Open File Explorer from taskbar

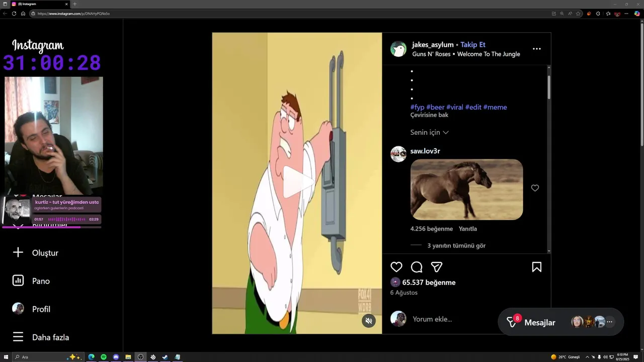pos(128,357)
